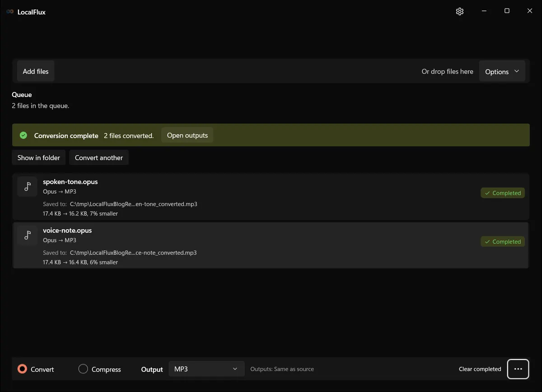Viewport: 542px width, 392px height.
Task: Click Clear completed
Action: click(480, 369)
